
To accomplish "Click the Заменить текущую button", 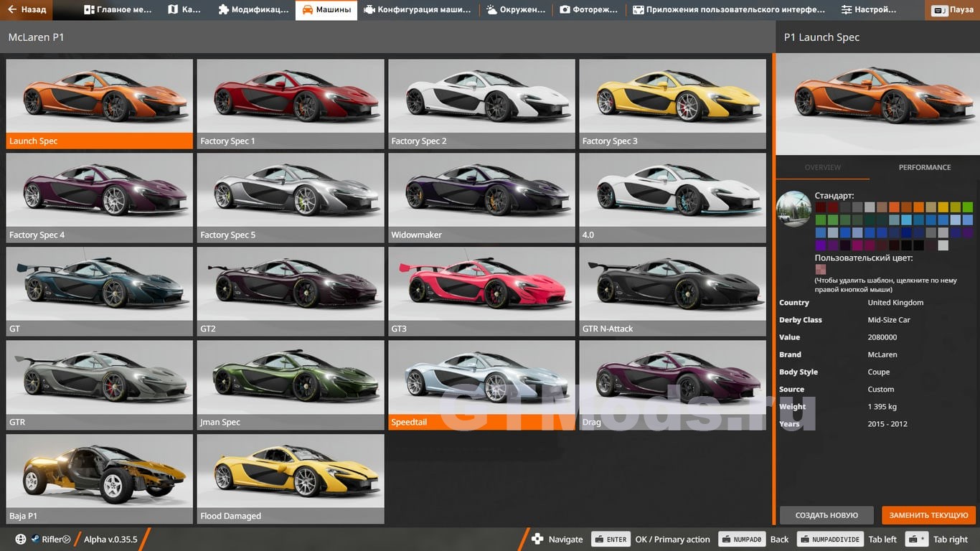I will tap(929, 515).
